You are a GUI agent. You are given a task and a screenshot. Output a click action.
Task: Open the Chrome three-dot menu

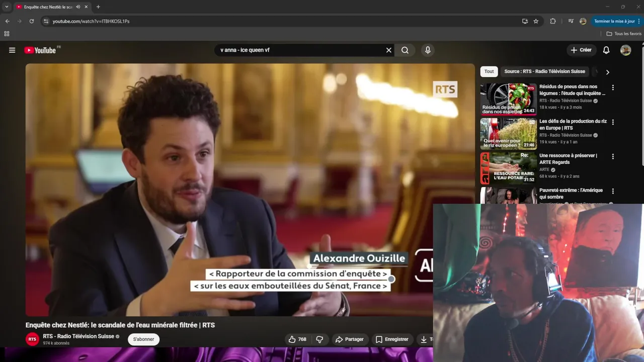639,21
